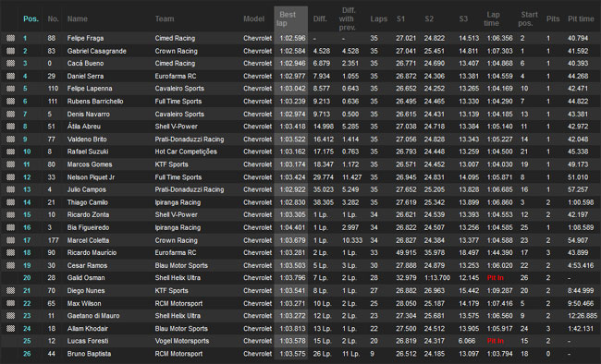Select the checkered flag beside Thiago Camilo
Screen dimensions: 601x364
[11, 202]
